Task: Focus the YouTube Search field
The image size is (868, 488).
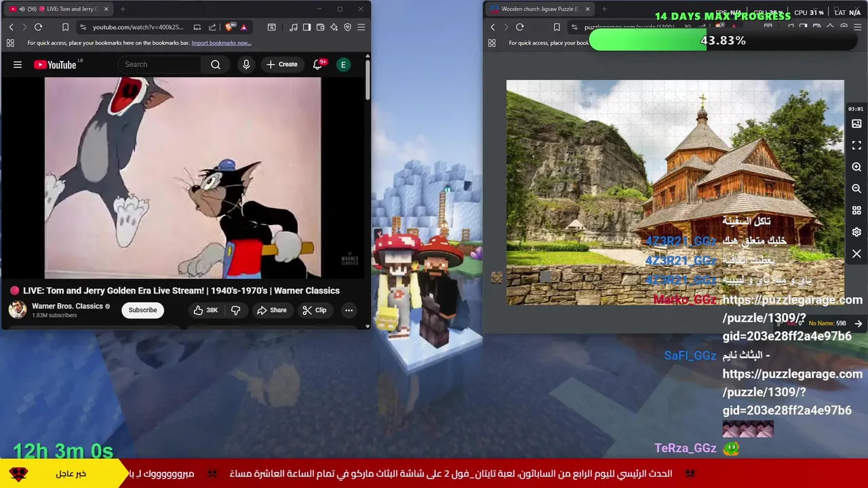Action: point(160,64)
